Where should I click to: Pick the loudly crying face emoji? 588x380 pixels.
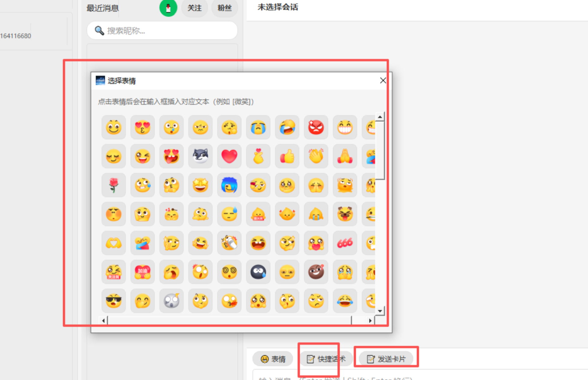click(x=258, y=127)
